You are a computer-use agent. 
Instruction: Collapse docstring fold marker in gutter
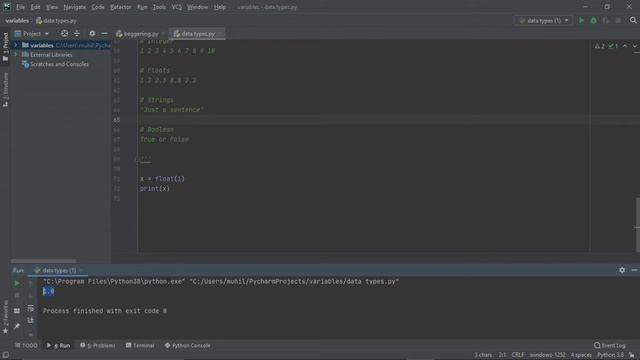(138, 159)
